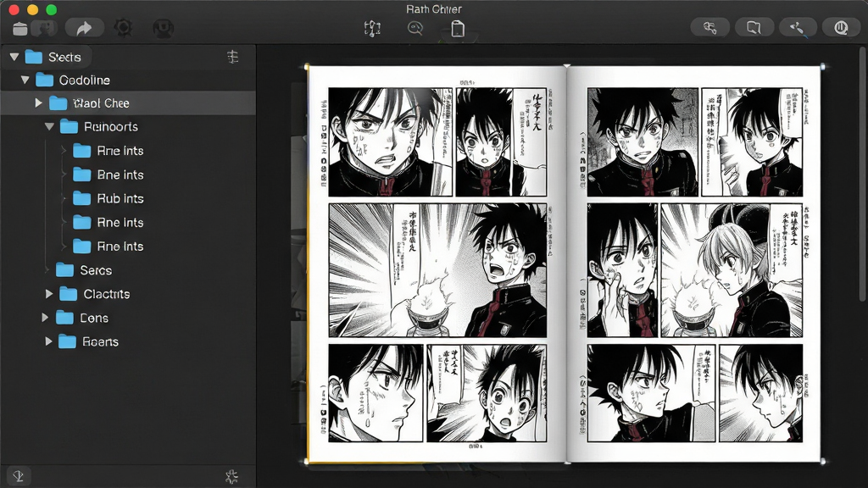Click the vertical scrollbar at the viewer's right edge
The image size is (868, 488).
point(862,175)
